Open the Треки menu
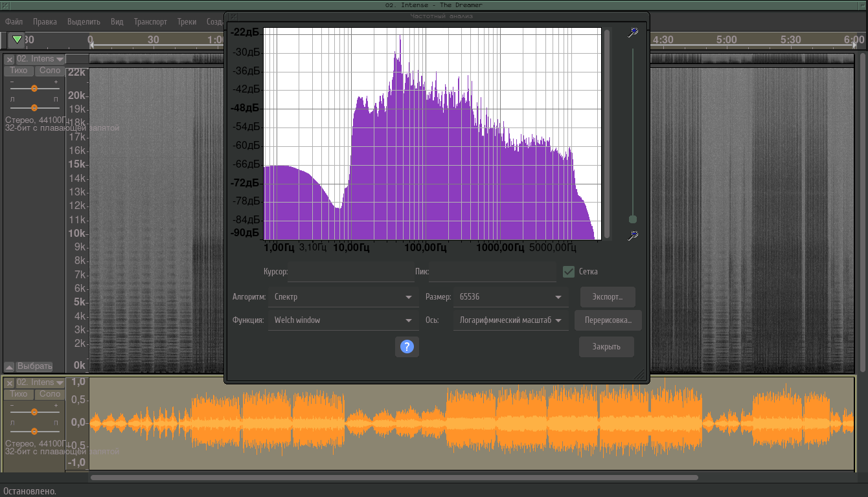 pos(187,21)
